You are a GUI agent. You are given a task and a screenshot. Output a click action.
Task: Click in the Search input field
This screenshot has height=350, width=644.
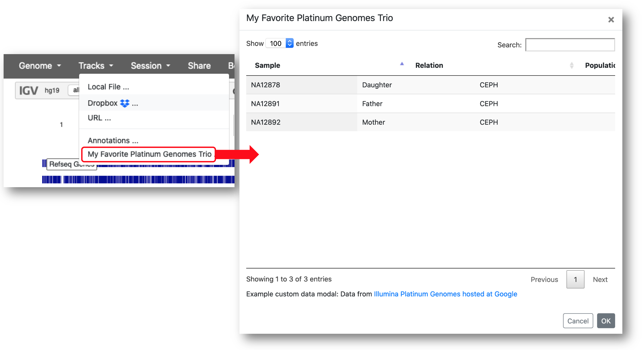click(x=570, y=45)
